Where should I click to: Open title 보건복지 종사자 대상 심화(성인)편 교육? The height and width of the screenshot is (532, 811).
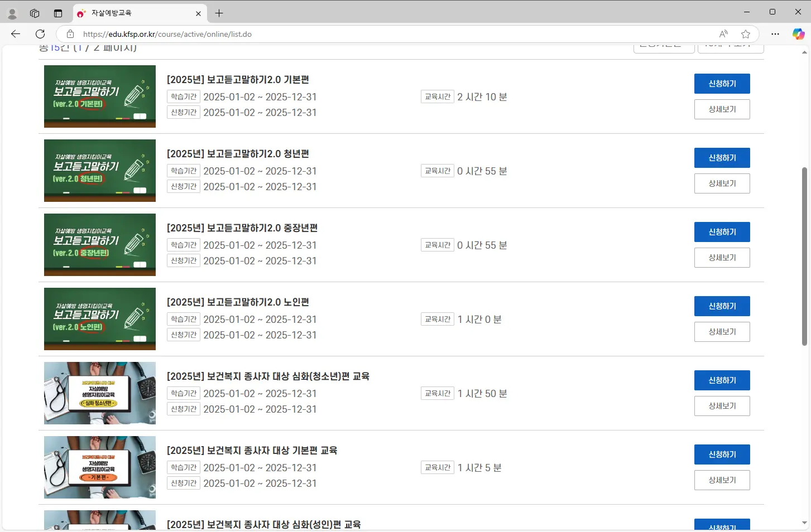click(x=263, y=524)
